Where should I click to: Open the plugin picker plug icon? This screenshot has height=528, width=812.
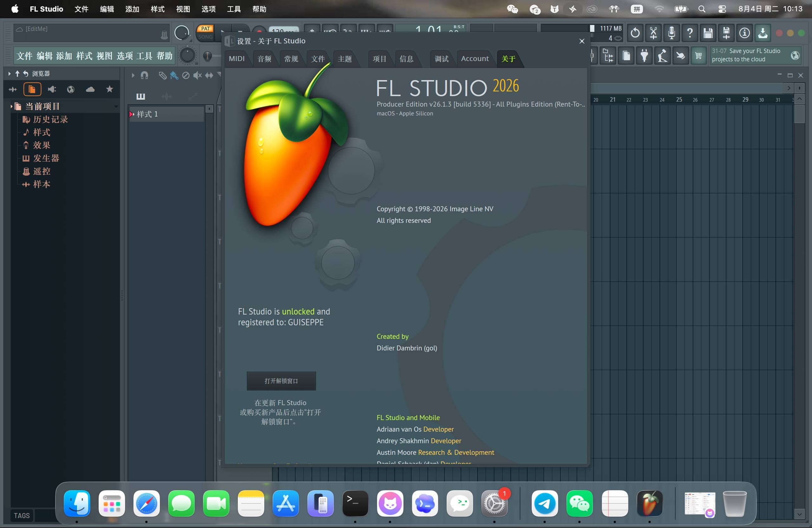(644, 56)
